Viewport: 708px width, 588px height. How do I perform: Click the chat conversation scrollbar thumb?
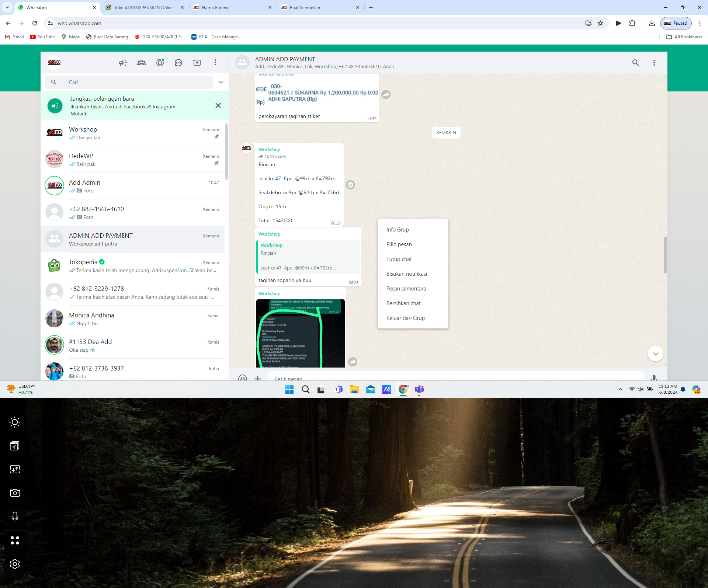[665, 255]
